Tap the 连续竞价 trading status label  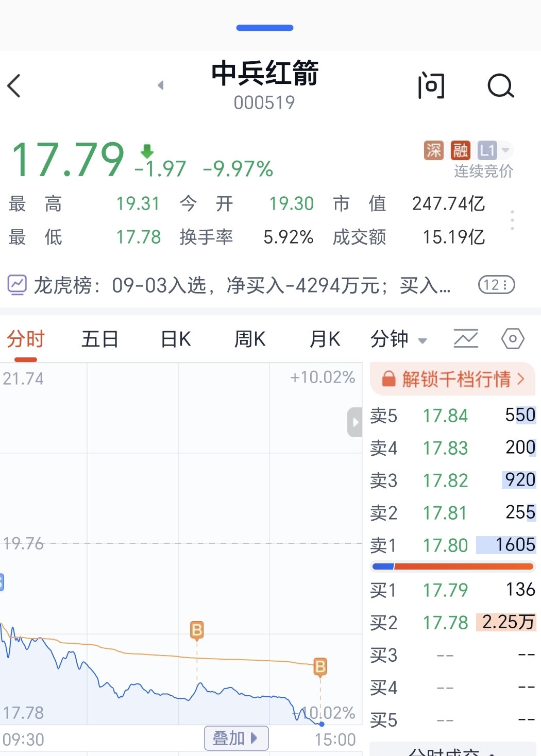(483, 171)
